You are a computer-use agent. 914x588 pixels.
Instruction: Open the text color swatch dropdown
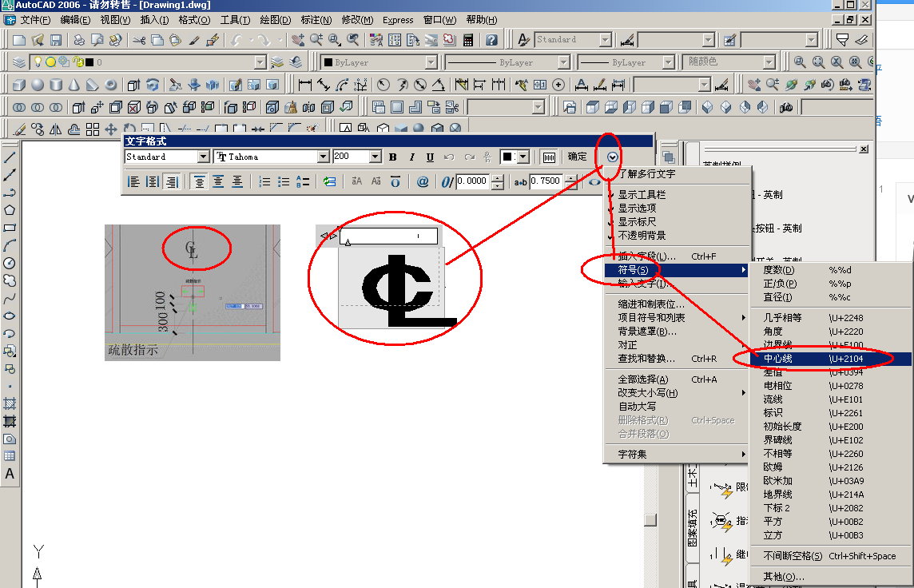523,157
